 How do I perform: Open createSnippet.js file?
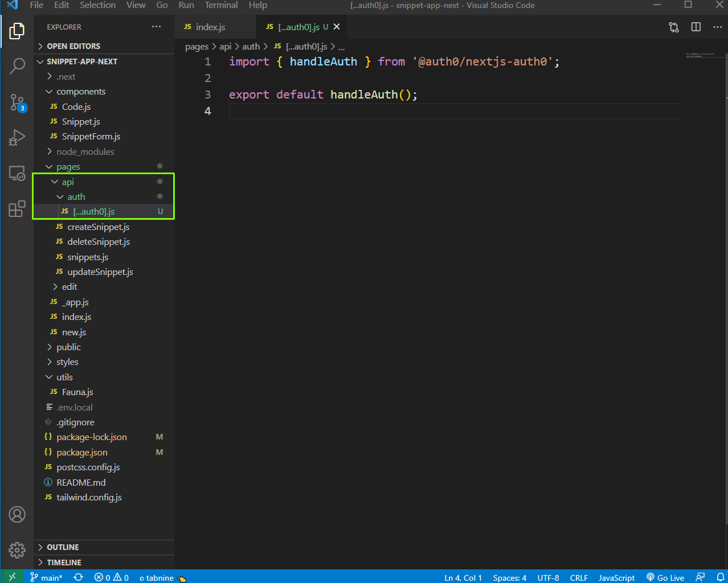point(104,227)
